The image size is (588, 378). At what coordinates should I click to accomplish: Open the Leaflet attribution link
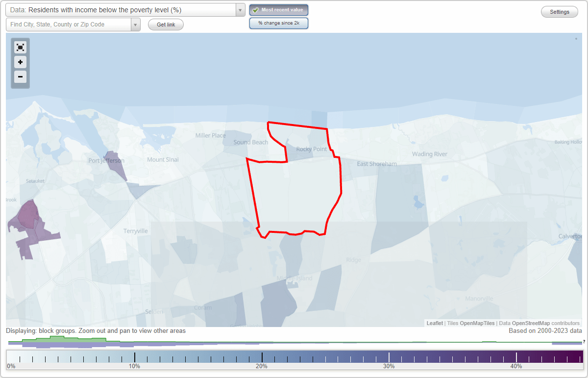click(435, 323)
